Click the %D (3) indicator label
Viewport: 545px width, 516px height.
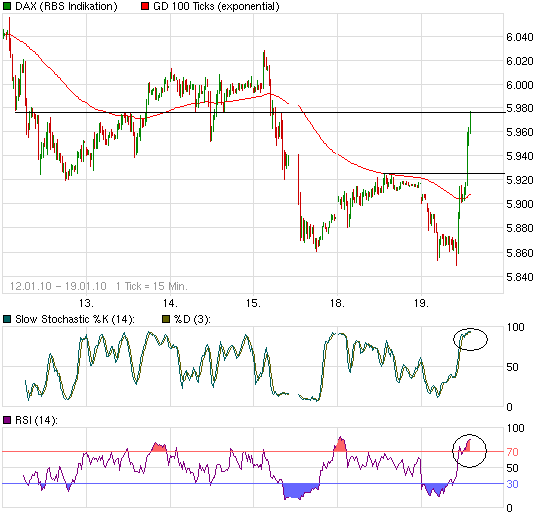point(192,319)
